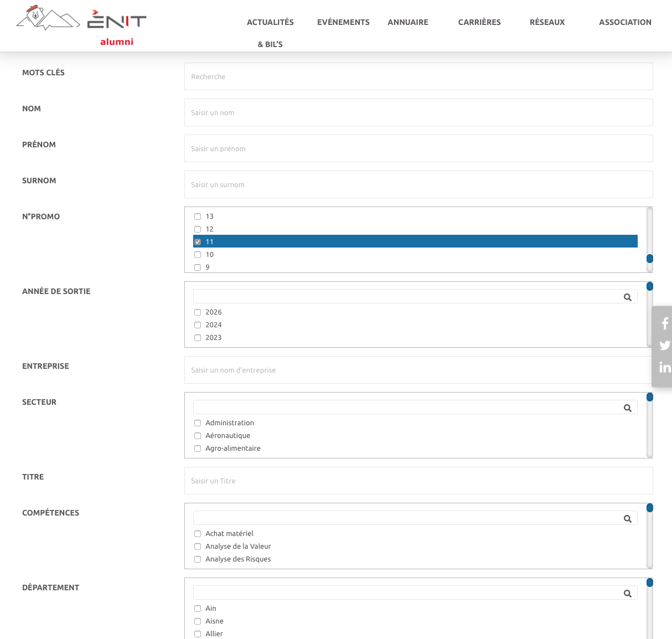Viewport: 672px width, 639px height.
Task: Click the Compétences search magnifier icon
Action: (x=628, y=519)
